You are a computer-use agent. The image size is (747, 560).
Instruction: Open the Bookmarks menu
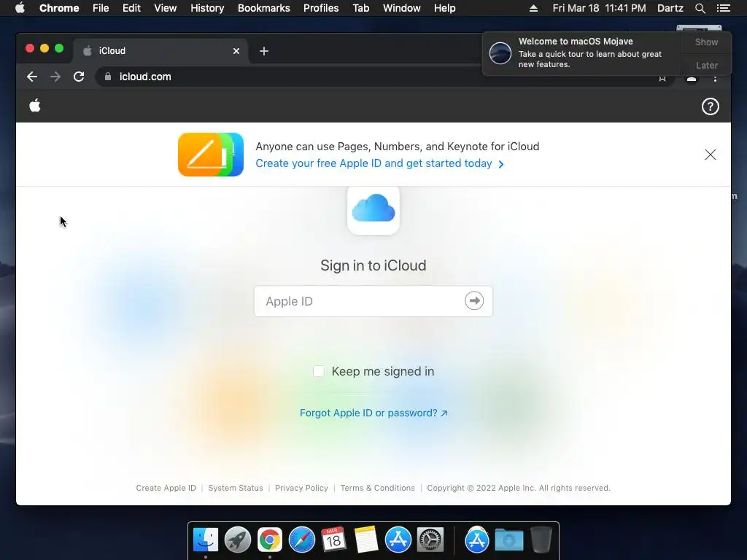[x=264, y=8]
